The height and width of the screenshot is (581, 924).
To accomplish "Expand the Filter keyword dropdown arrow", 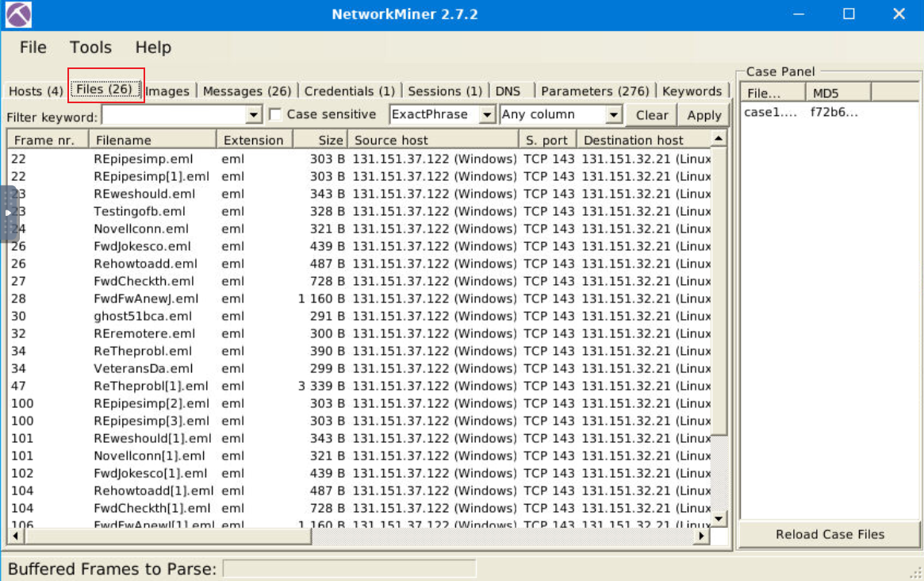I will 254,114.
